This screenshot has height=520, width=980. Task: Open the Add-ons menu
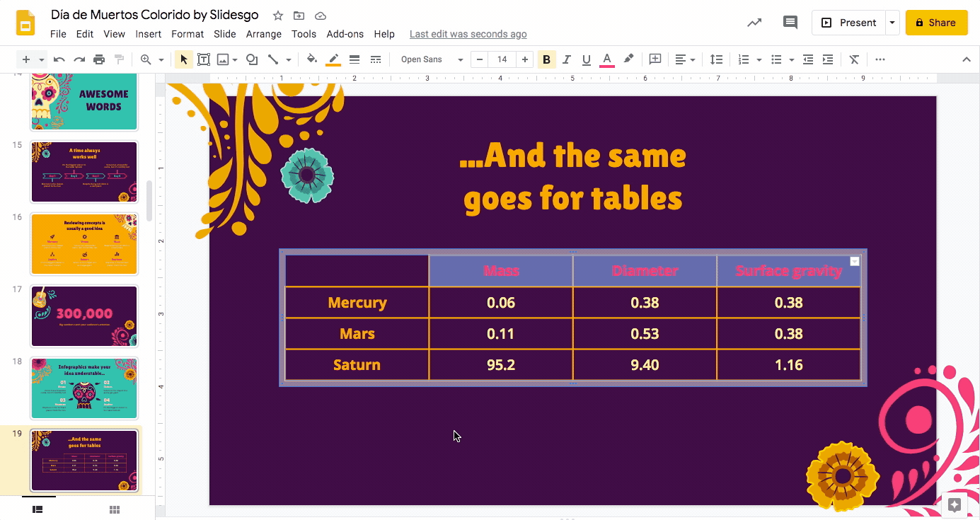345,34
